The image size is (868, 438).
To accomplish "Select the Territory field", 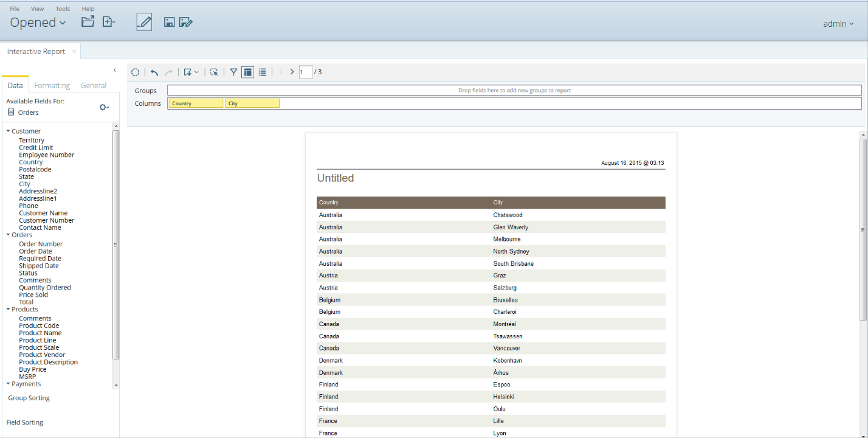I will point(32,141).
